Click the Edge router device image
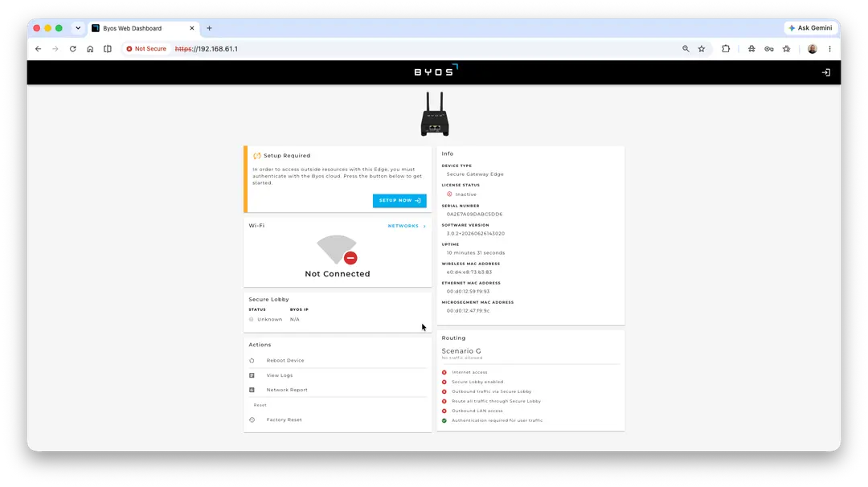 click(x=435, y=114)
